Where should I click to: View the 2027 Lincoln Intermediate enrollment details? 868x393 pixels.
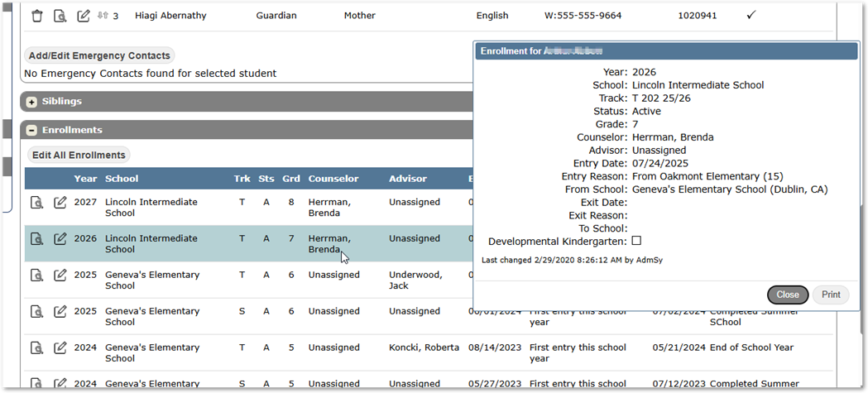click(36, 203)
